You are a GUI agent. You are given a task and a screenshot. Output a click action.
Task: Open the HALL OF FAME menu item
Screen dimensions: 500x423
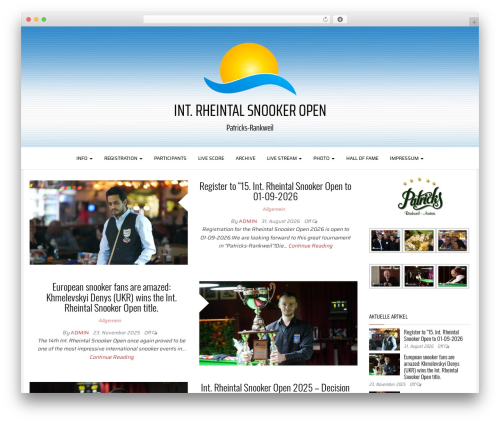[362, 158]
